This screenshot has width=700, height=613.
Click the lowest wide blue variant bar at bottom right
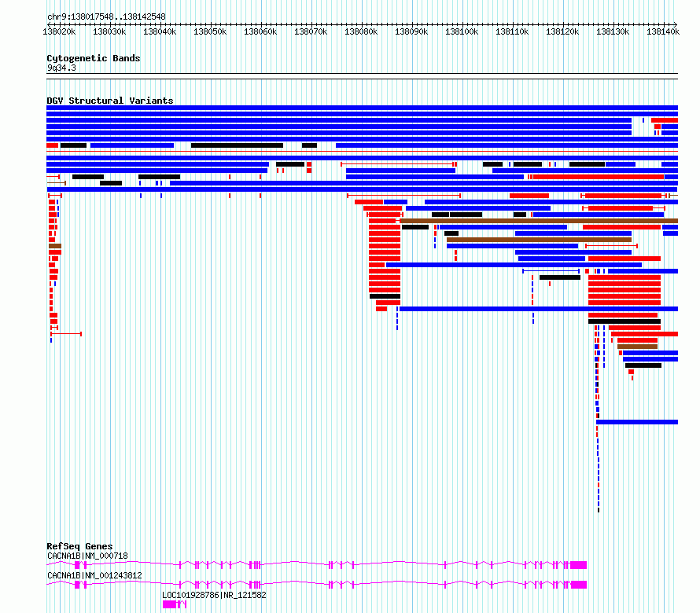click(637, 422)
